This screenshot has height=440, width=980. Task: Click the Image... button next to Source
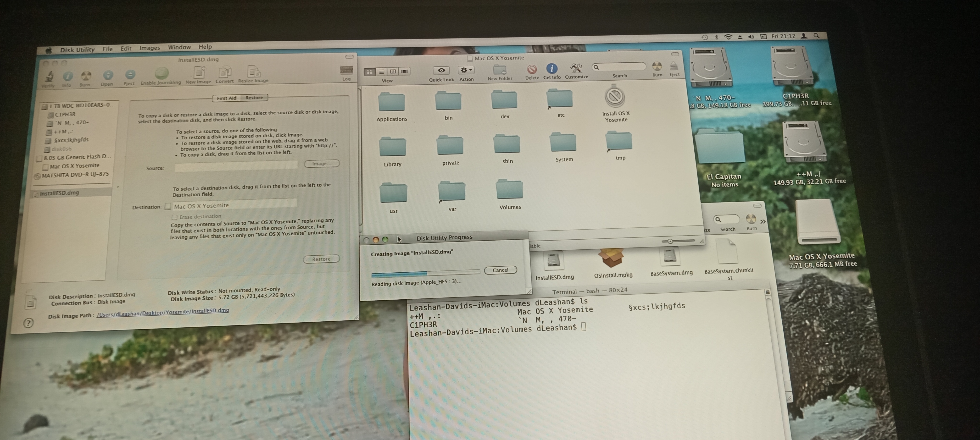(322, 164)
